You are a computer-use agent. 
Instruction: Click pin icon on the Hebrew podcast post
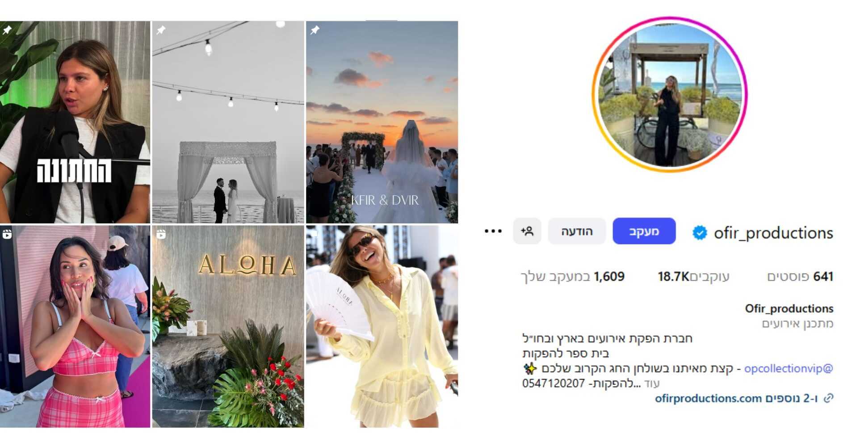pos(7,30)
